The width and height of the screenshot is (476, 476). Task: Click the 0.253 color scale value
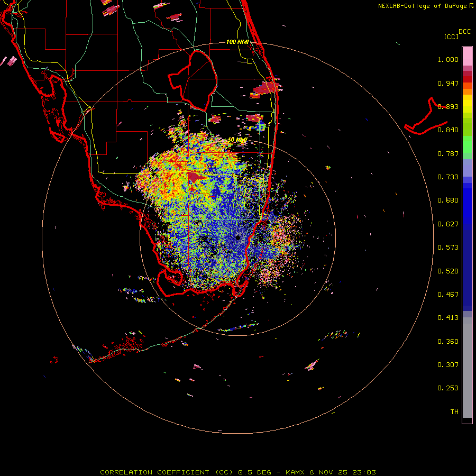(448, 388)
